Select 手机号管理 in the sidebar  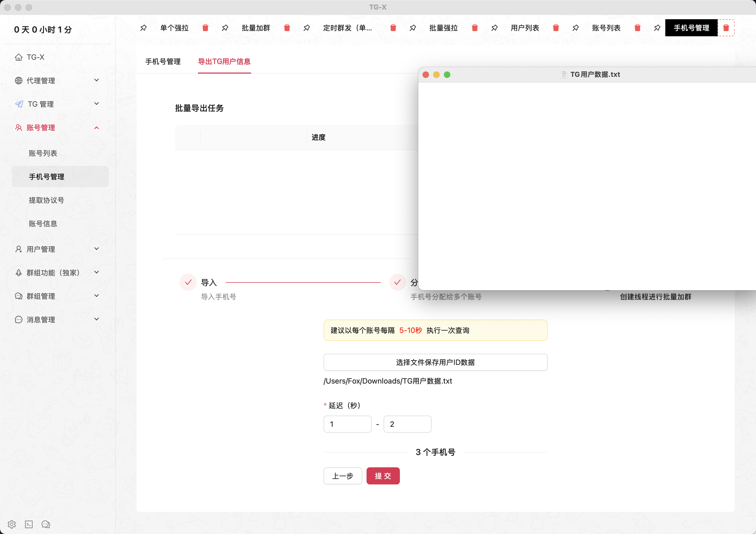point(60,177)
